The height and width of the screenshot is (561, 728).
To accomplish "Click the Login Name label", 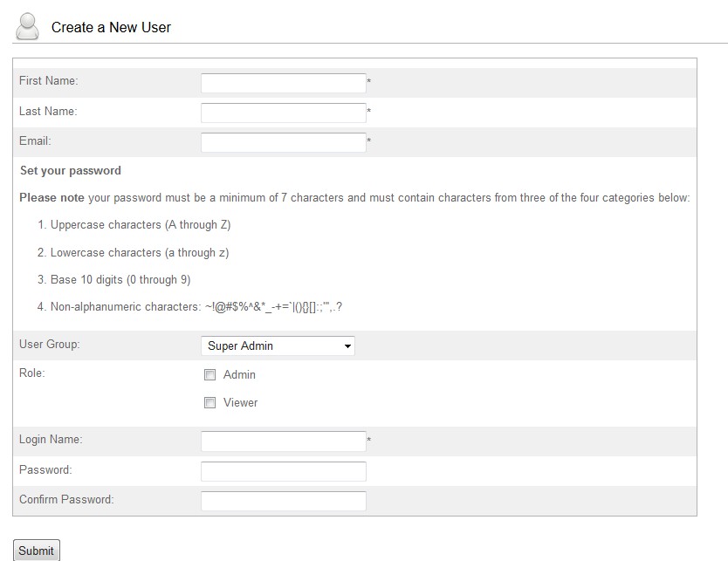I will 51,440.
